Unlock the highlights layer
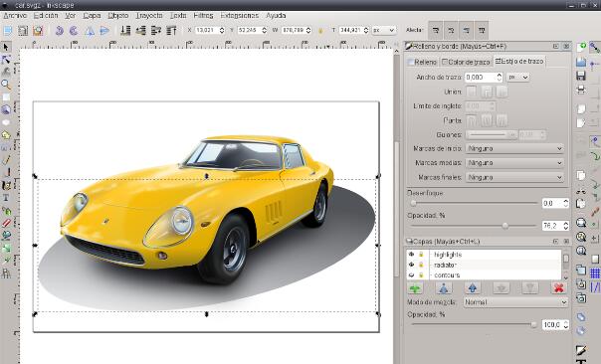Viewport: 601px width, 364px height. tap(421, 255)
